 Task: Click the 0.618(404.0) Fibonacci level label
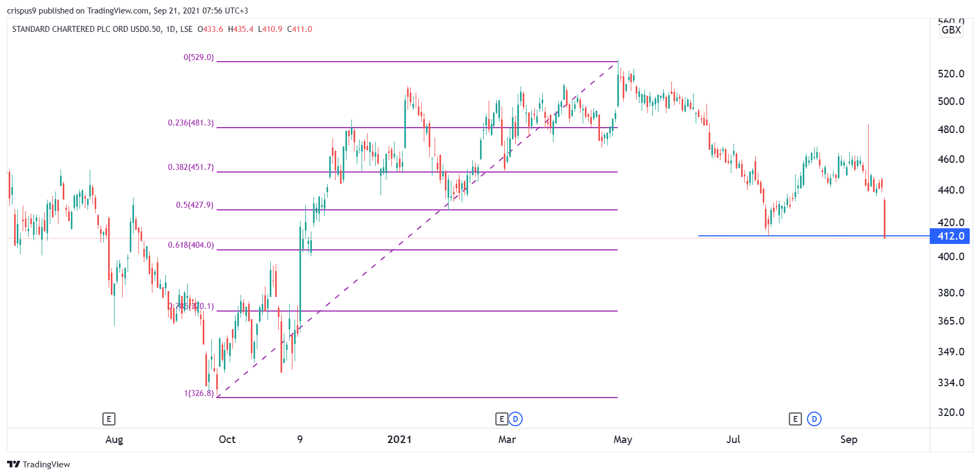pyautogui.click(x=191, y=245)
